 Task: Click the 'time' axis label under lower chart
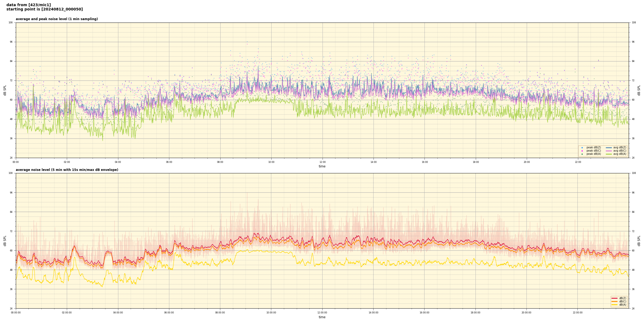click(322, 317)
